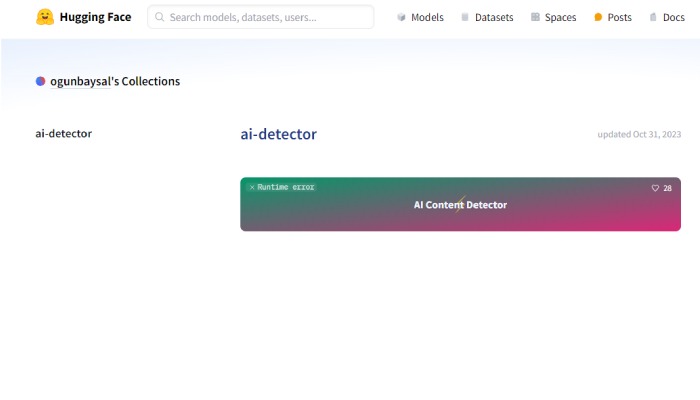Screen dimensions: 700x400
Task: Open the Hugging Face home link text
Action: pos(96,17)
